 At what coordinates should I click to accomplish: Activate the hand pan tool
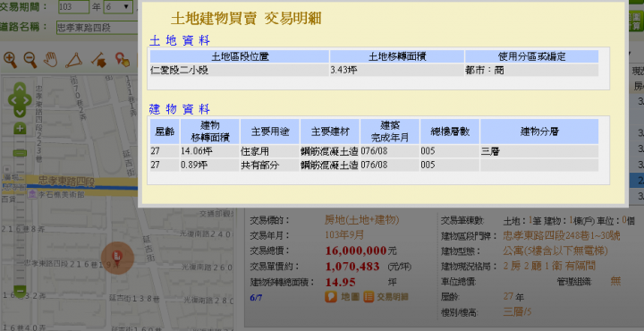[51, 60]
